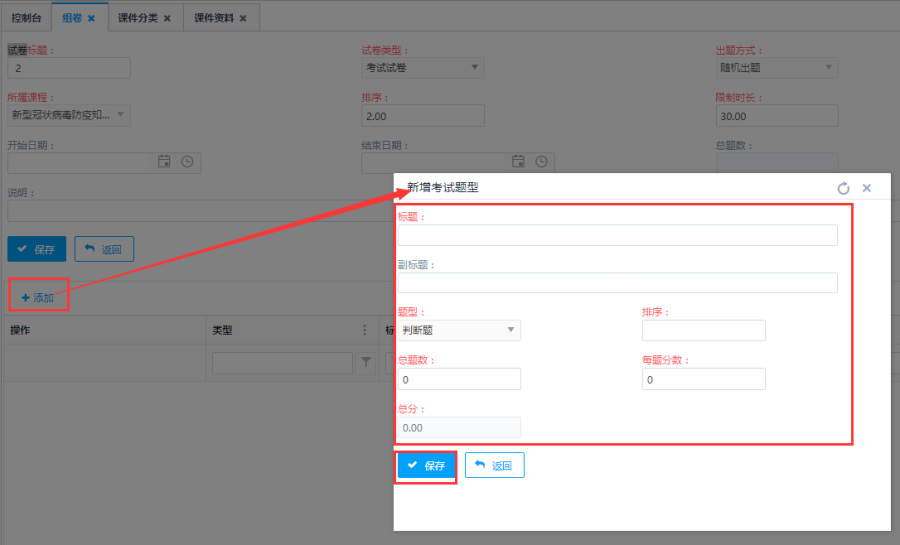Click the 添加 link to add question type
The height and width of the screenshot is (545, 900).
pyautogui.click(x=38, y=298)
